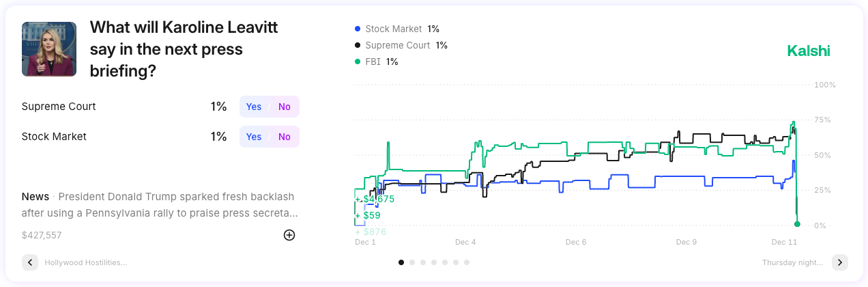Select No for Supreme Court

pyautogui.click(x=285, y=107)
